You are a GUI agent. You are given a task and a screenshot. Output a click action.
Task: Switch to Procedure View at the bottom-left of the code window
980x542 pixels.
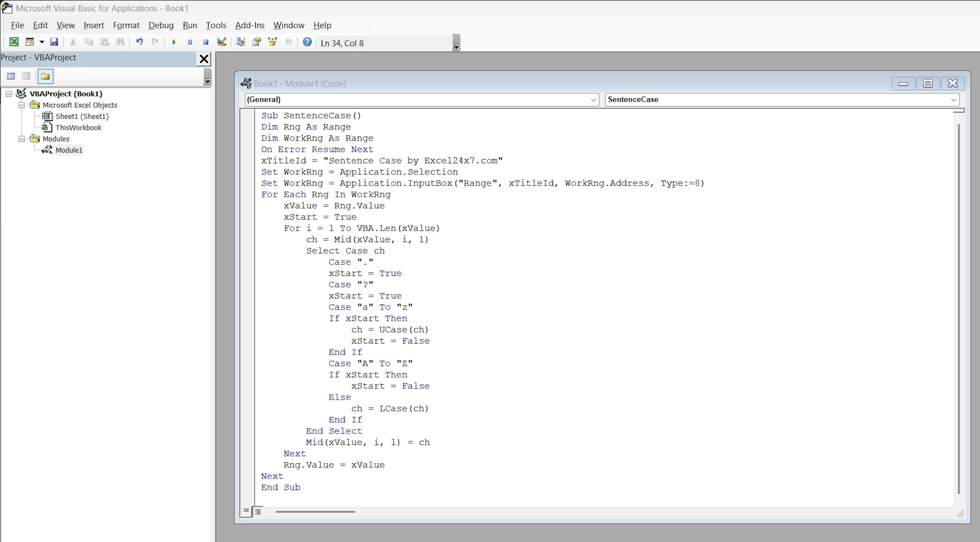tap(246, 511)
